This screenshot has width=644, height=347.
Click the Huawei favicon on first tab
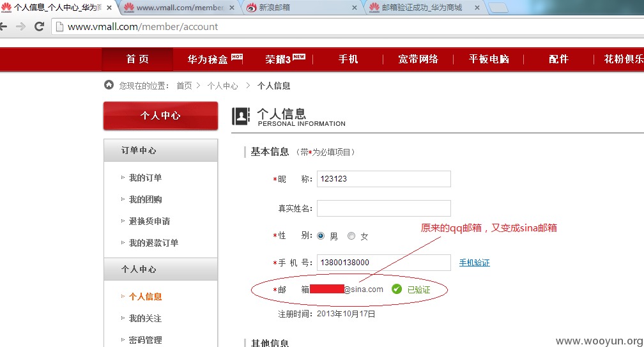(6, 7)
